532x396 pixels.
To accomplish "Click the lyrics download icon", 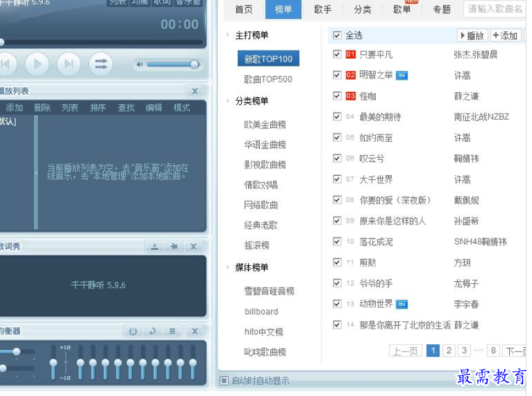I will (x=155, y=247).
